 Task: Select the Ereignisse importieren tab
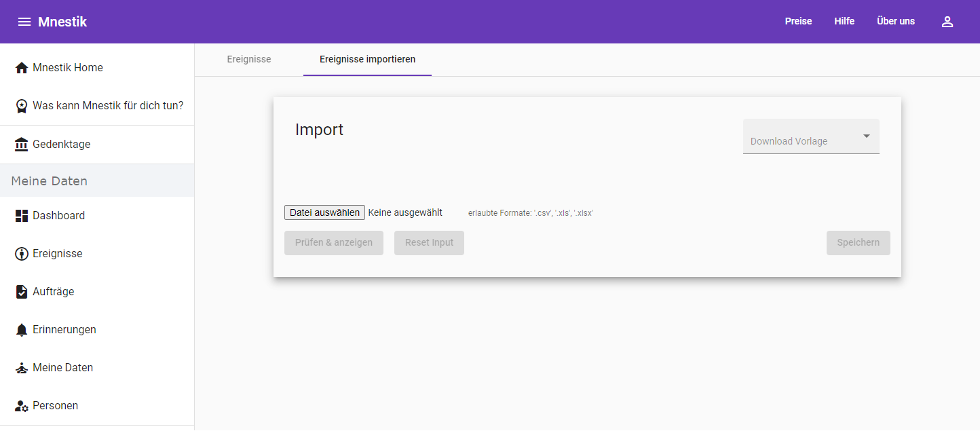[x=367, y=60]
